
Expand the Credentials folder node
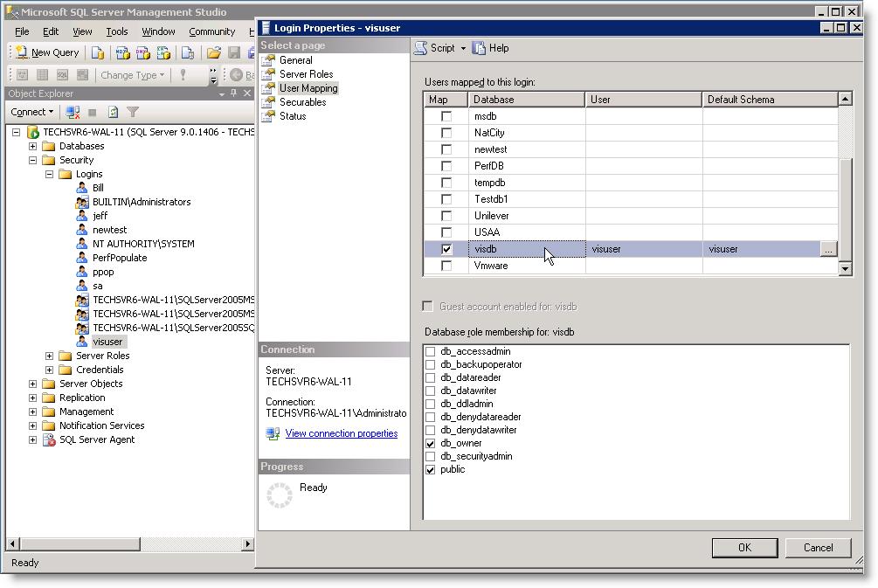click(49, 370)
